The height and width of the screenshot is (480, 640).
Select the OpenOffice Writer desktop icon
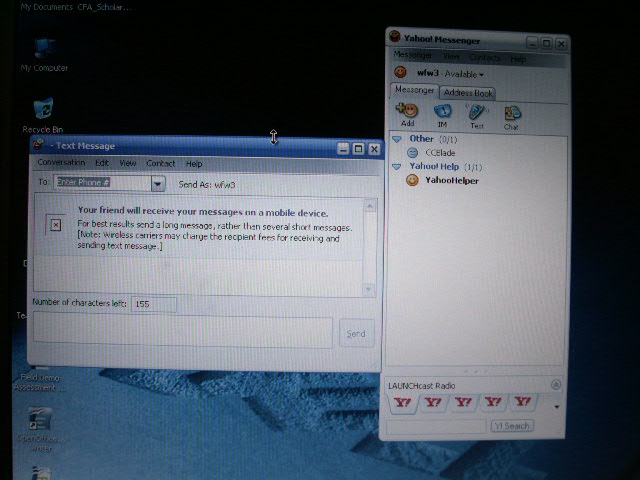(40, 419)
